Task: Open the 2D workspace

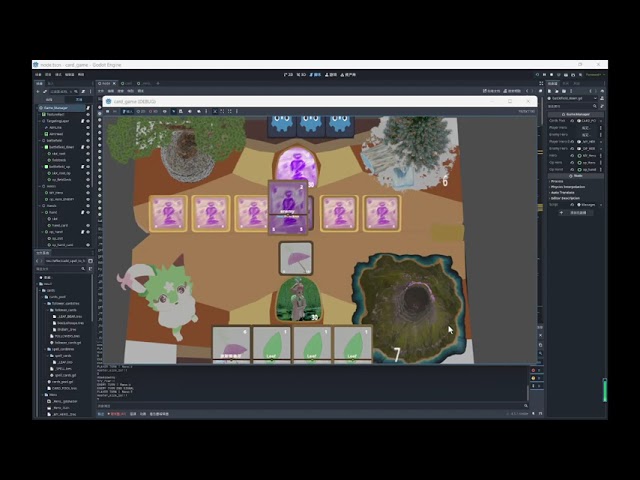Action: [288, 75]
